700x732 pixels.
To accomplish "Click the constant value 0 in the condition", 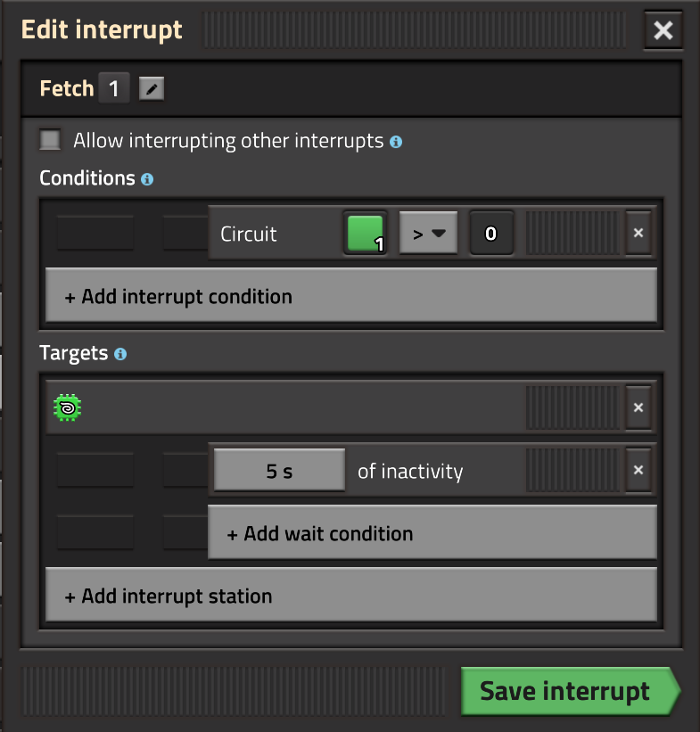I will (x=491, y=233).
